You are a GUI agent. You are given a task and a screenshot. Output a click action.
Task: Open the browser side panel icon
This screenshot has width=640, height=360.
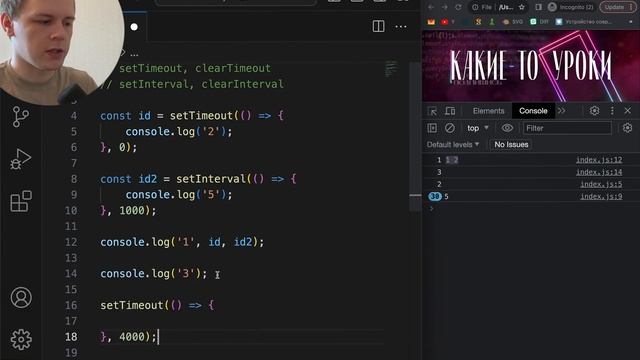(538, 7)
